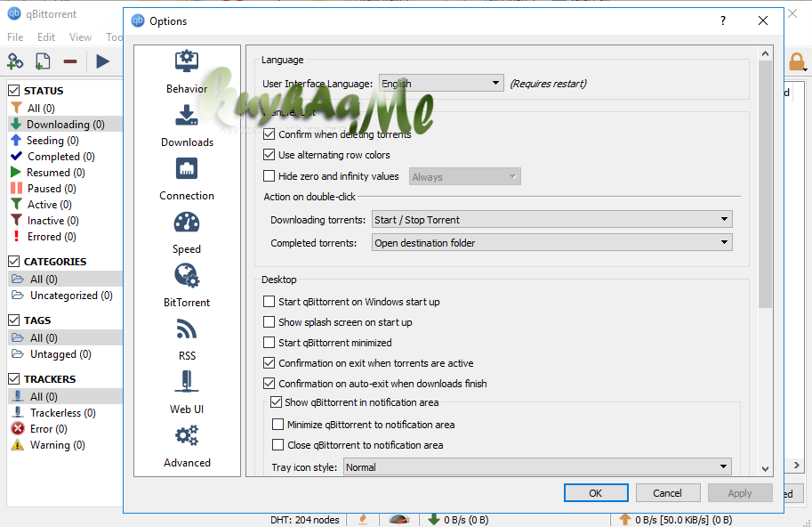Click the connection status flame icon in status bar
The image size is (812, 527).
click(x=363, y=519)
